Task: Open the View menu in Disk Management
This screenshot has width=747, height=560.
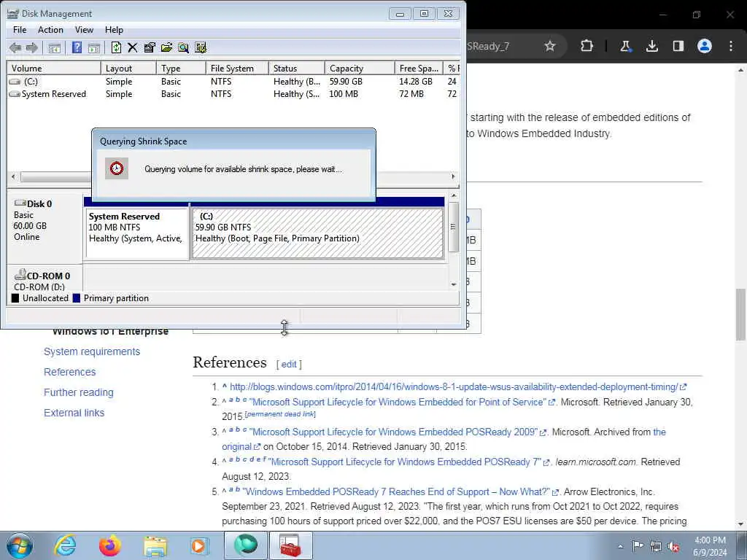Action: [x=84, y=29]
